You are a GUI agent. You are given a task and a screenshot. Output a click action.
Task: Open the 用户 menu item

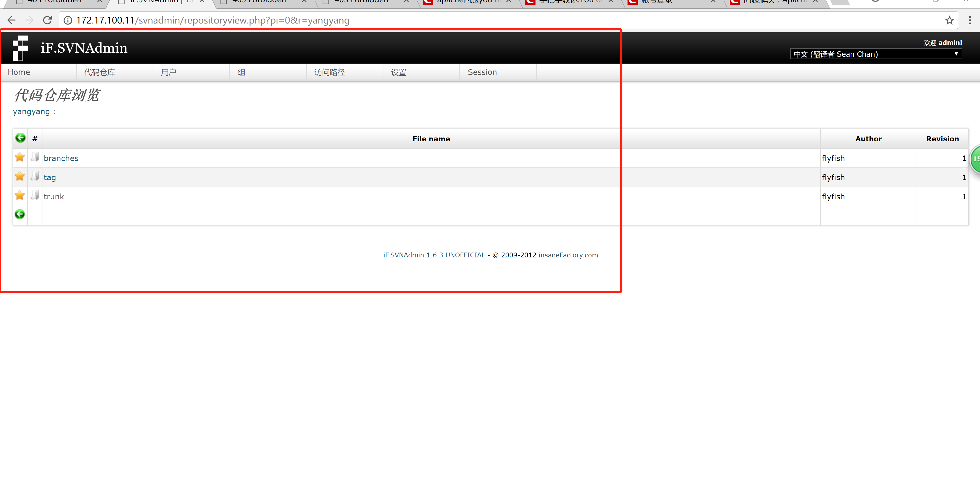point(168,72)
